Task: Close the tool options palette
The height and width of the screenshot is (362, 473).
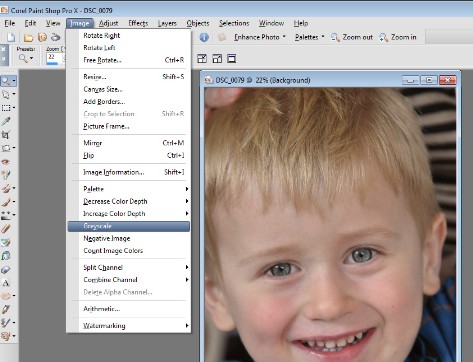Action: (x=3, y=49)
